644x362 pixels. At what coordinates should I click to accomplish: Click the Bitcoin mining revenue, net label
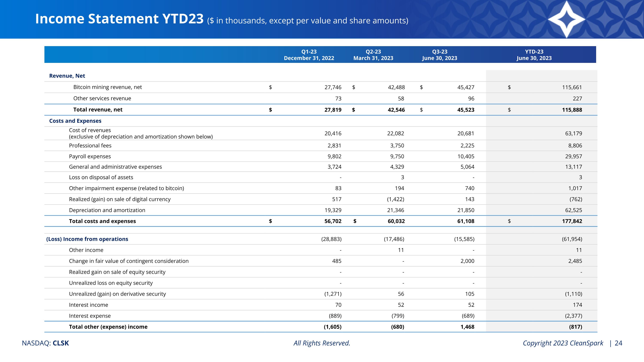pos(108,87)
